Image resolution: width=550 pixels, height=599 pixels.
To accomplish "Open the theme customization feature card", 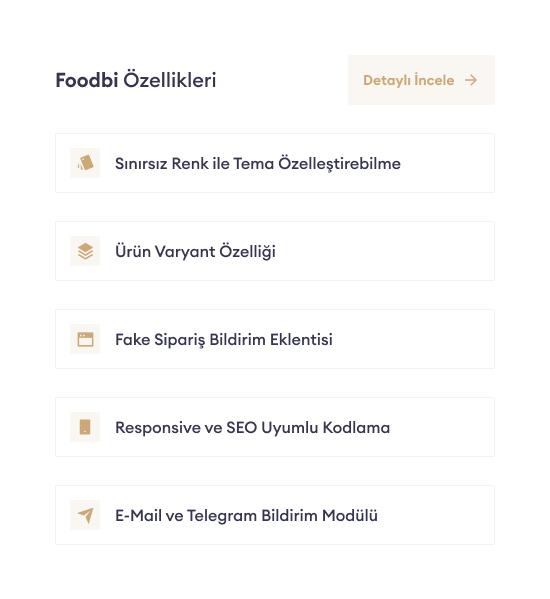I will (x=275, y=163).
